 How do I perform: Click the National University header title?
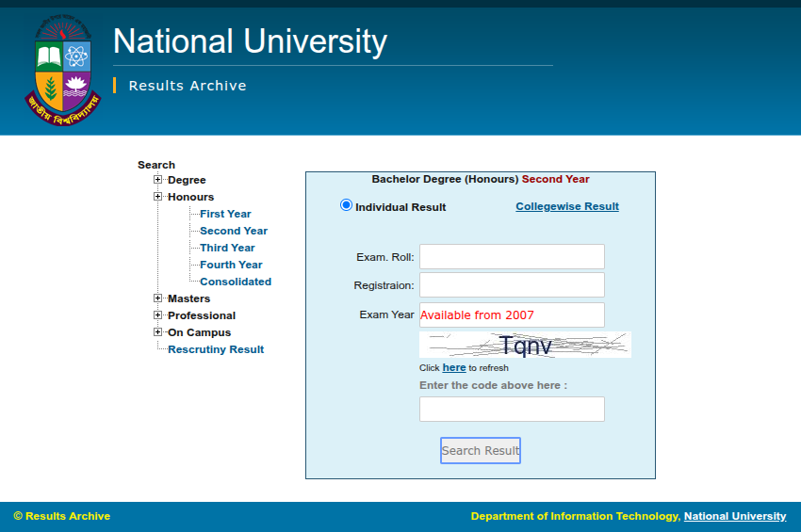point(251,40)
